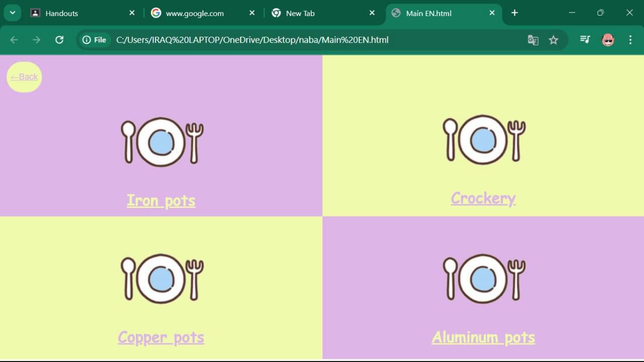
Task: Click the File site info icon
Action: 95,40
